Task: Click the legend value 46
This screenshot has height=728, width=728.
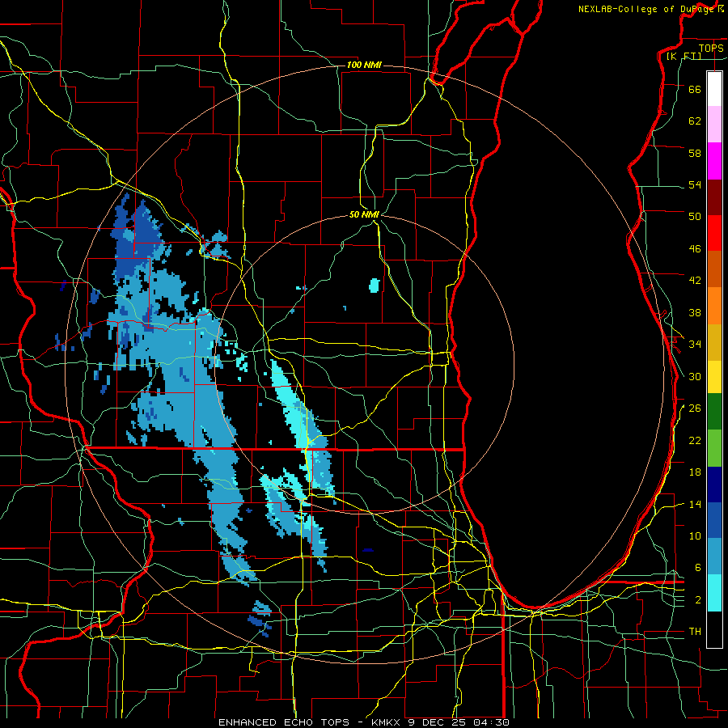Action: click(x=695, y=249)
